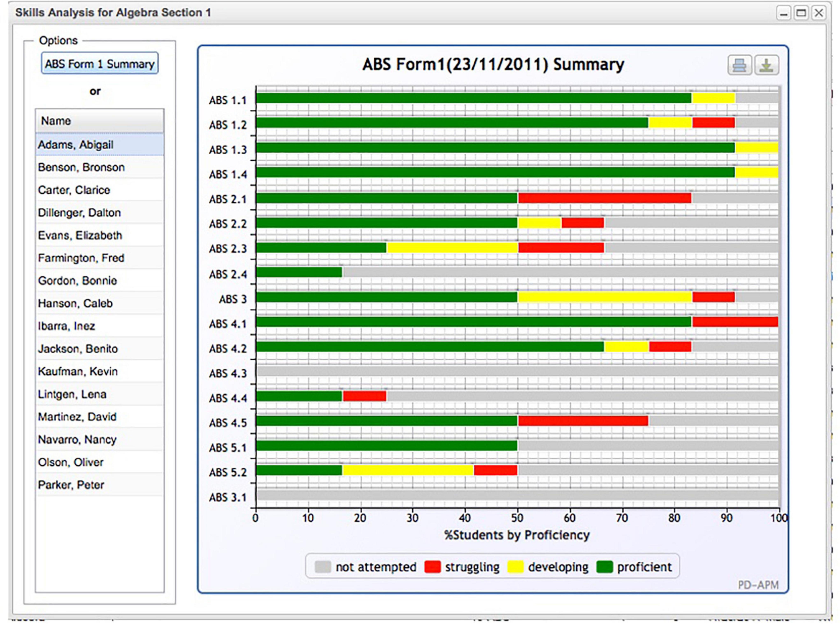Click the yellow developing bar for ABS 5.2
The image size is (840, 624).
408,470
